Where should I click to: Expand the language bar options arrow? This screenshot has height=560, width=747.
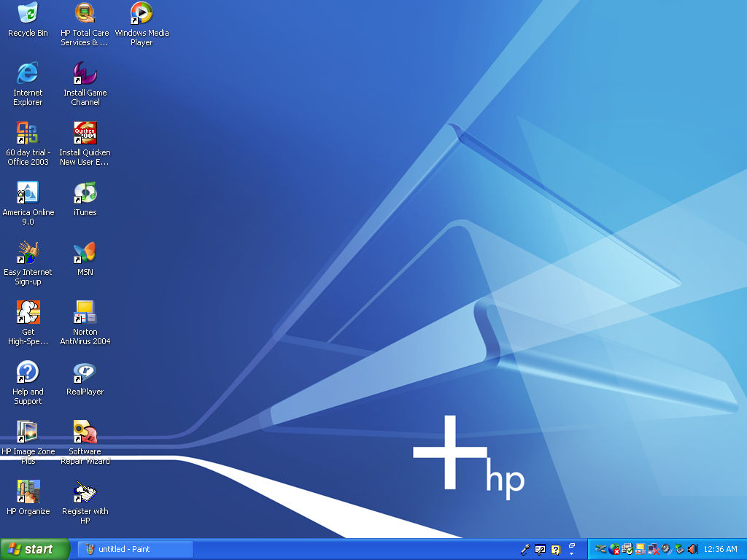point(571,553)
